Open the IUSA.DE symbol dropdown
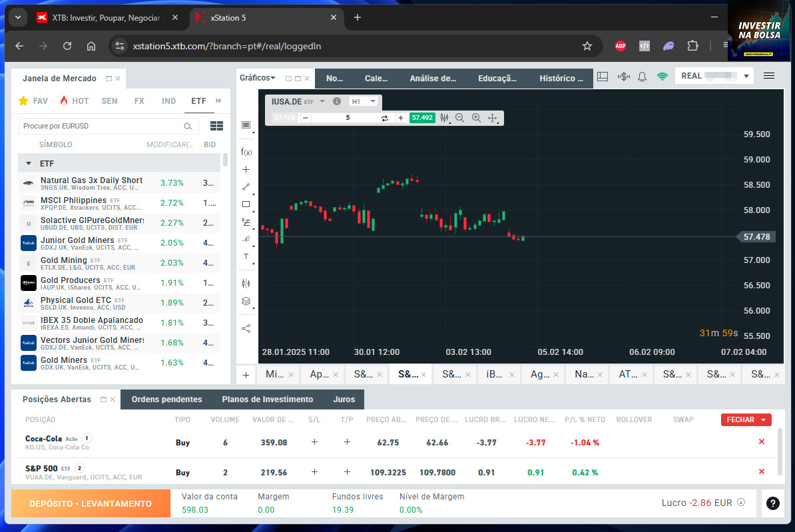The height and width of the screenshot is (532, 795). point(322,101)
